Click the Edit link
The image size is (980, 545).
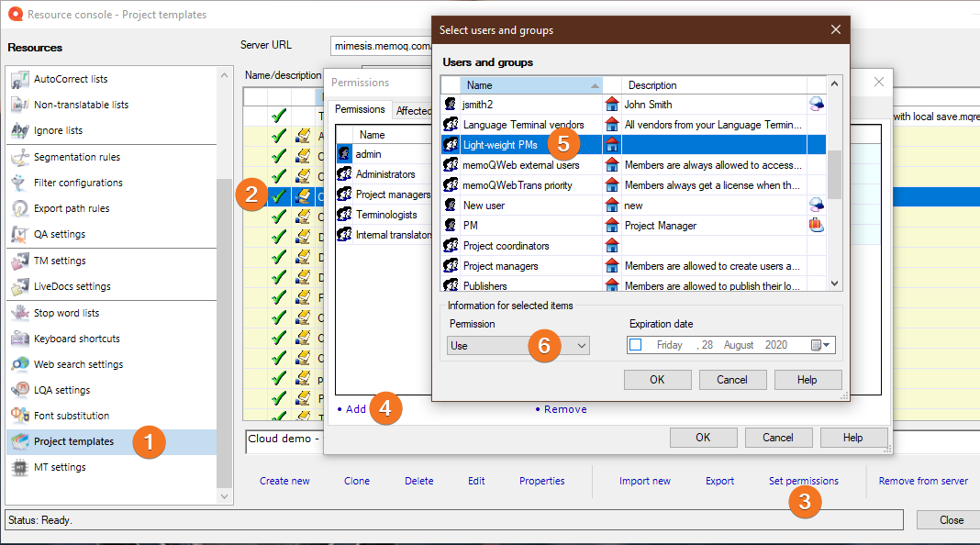(x=476, y=481)
